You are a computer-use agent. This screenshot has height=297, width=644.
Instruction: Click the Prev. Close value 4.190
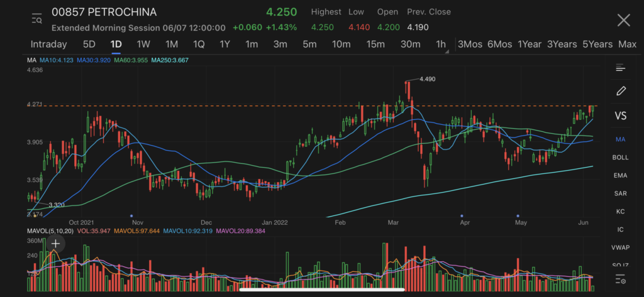[418, 28]
